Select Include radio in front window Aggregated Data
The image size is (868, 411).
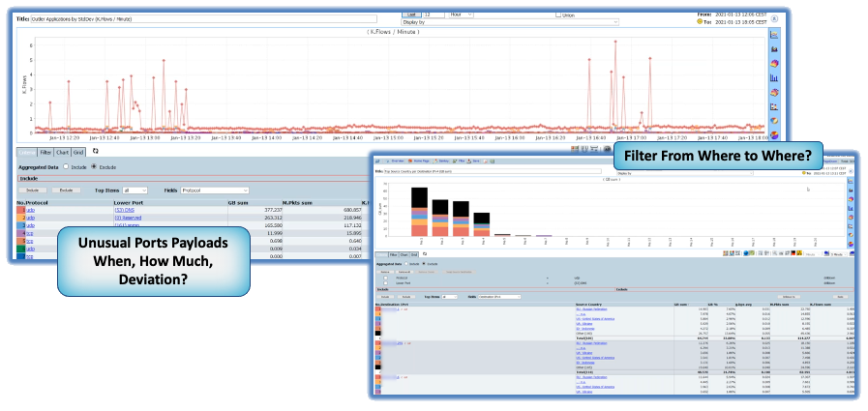pos(406,264)
